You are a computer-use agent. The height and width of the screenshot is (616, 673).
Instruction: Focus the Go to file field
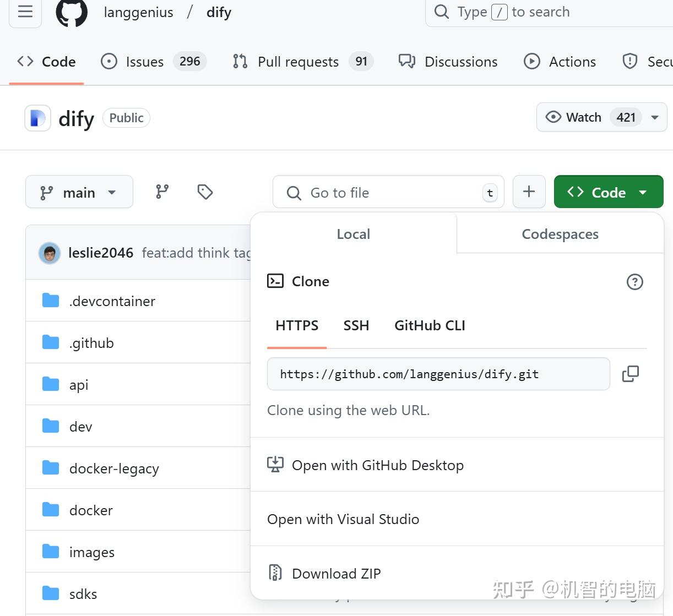388,192
